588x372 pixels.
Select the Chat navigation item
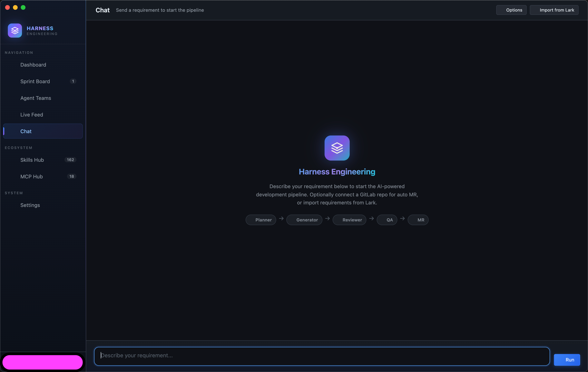click(43, 131)
